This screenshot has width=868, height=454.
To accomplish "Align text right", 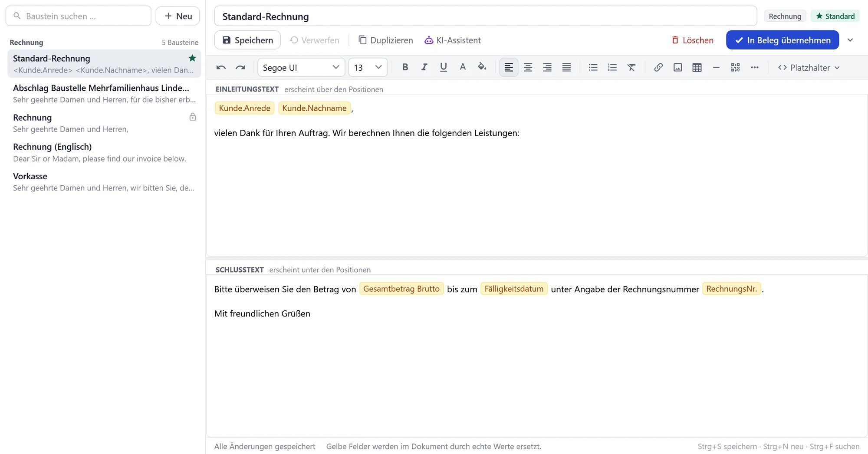I will pos(547,67).
